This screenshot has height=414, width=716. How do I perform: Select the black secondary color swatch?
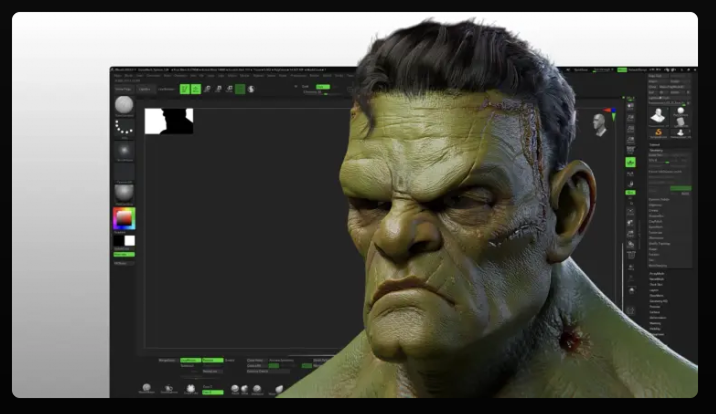pos(119,241)
